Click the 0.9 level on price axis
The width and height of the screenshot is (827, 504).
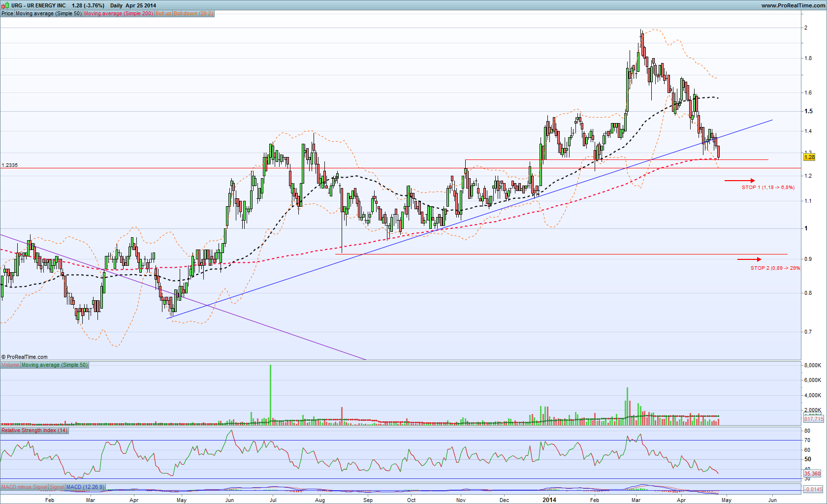(808, 259)
